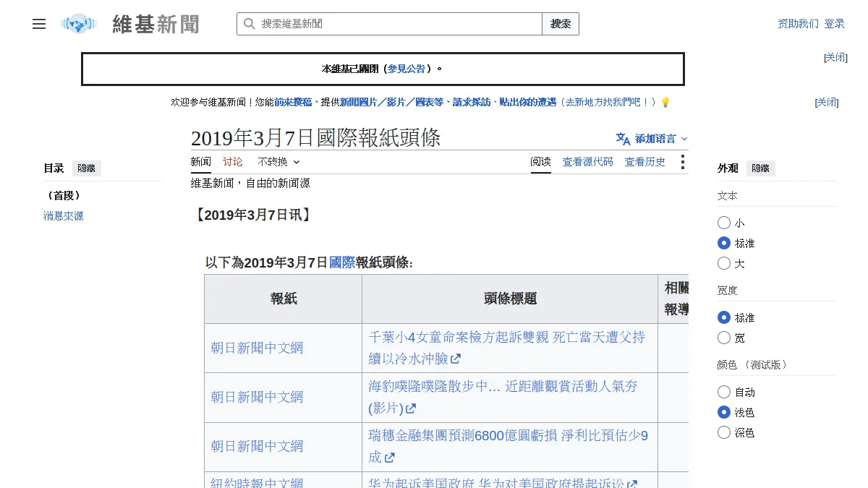This screenshot has width=868, height=488.
Task: Select 标准 width option
Action: click(x=724, y=317)
